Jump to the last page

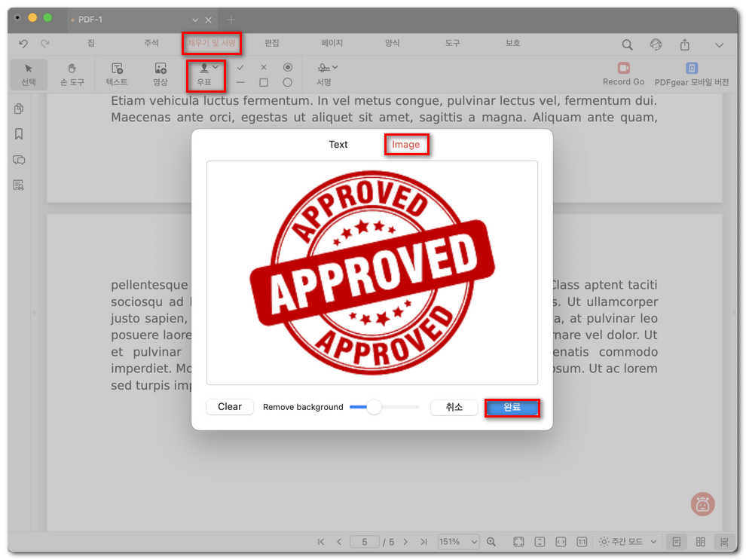click(423, 542)
